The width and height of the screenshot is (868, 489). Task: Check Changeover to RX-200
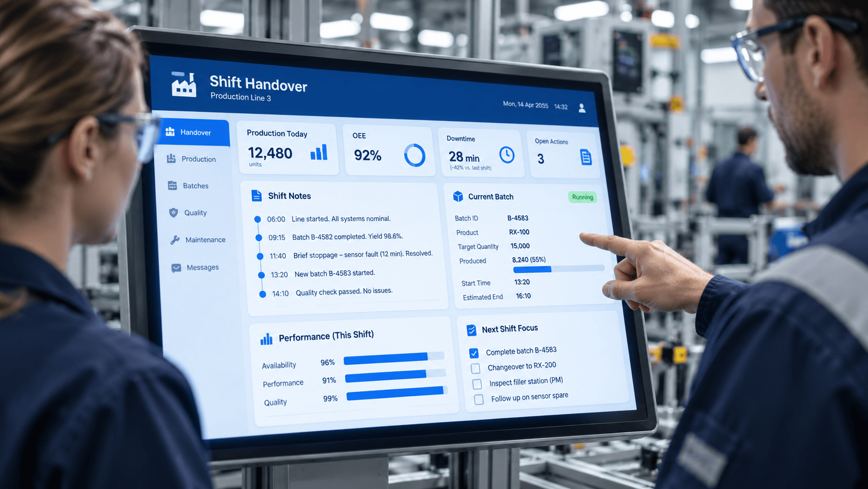[476, 368]
